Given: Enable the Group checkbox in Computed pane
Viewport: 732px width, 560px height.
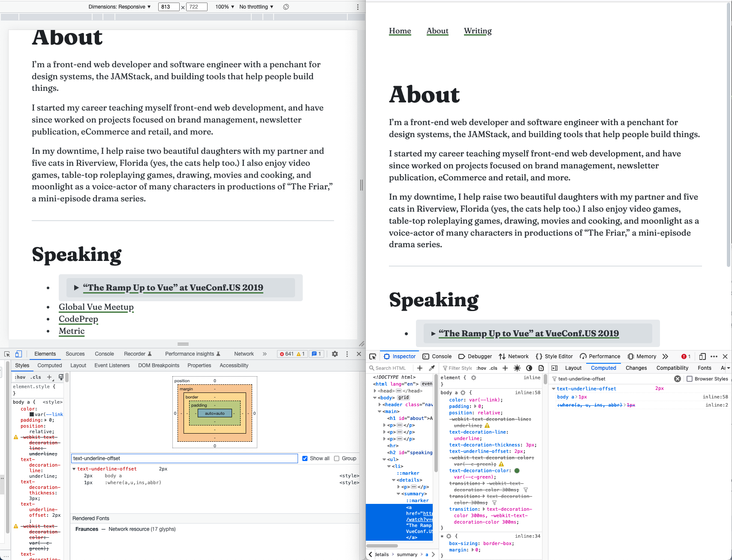Looking at the screenshot, I should click(x=337, y=458).
